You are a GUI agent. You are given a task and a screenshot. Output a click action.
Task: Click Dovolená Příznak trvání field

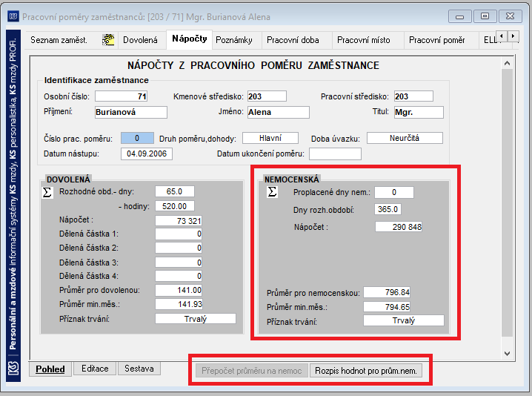coord(196,319)
